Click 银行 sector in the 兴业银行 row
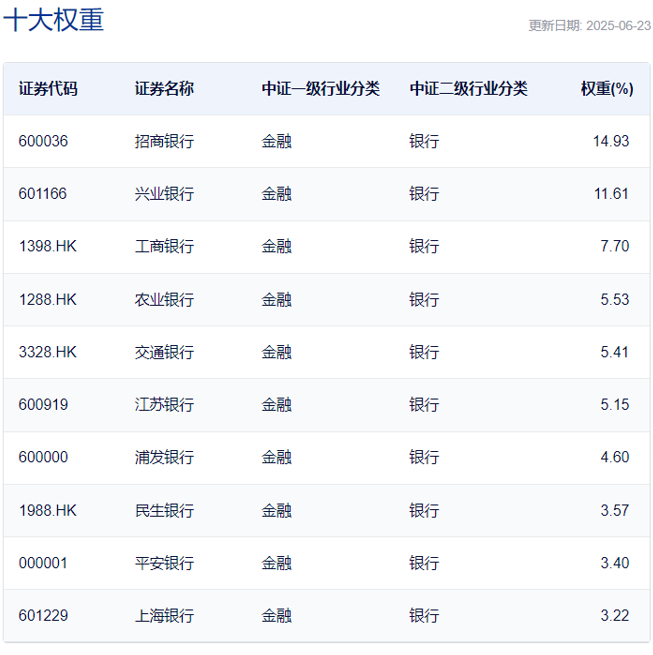Image resolution: width=653 pixels, height=655 pixels. pos(424,194)
